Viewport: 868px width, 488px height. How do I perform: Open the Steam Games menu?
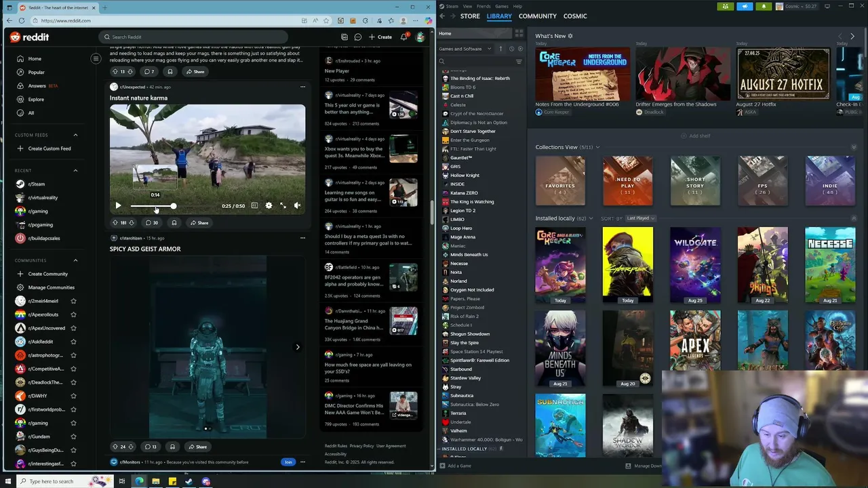click(x=502, y=6)
